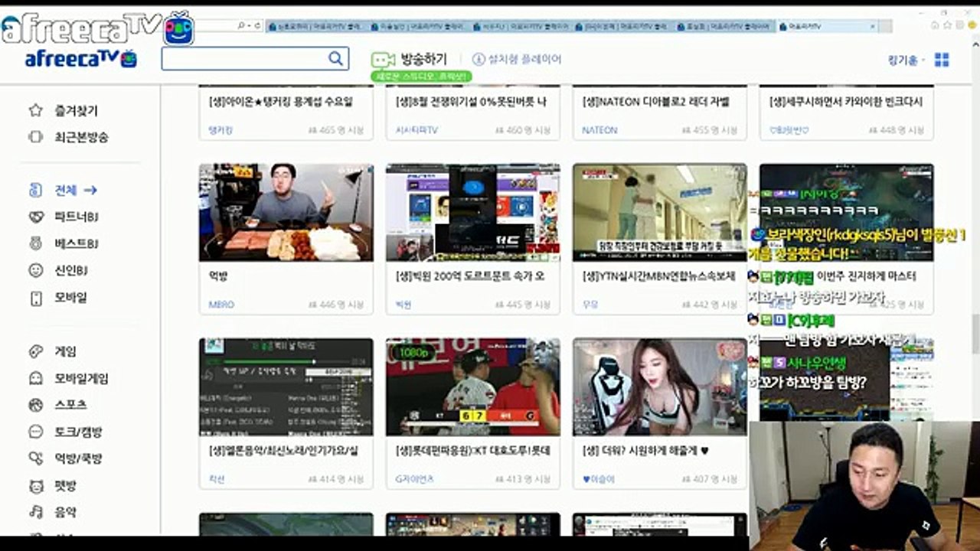Expand the 킹기훈 user menu
The image size is (980, 551).
906,60
